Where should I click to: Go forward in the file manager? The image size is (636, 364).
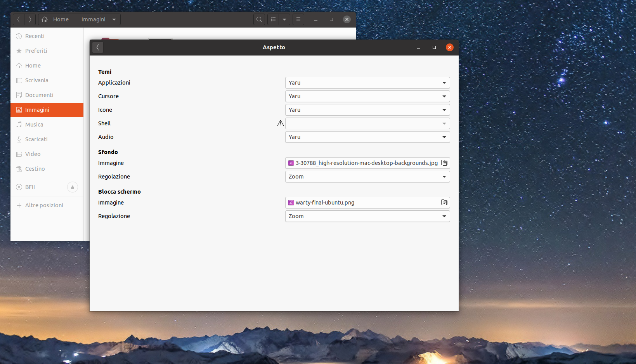(x=30, y=19)
